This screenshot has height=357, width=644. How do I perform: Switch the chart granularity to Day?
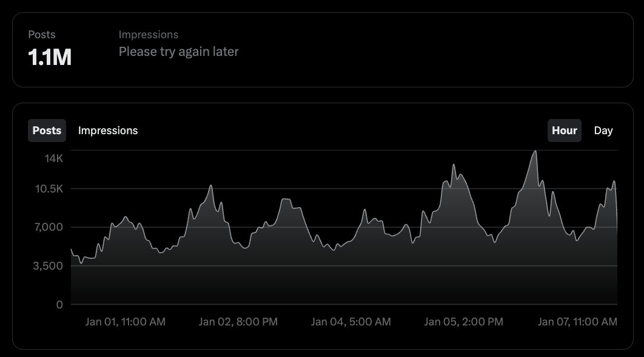pyautogui.click(x=603, y=130)
